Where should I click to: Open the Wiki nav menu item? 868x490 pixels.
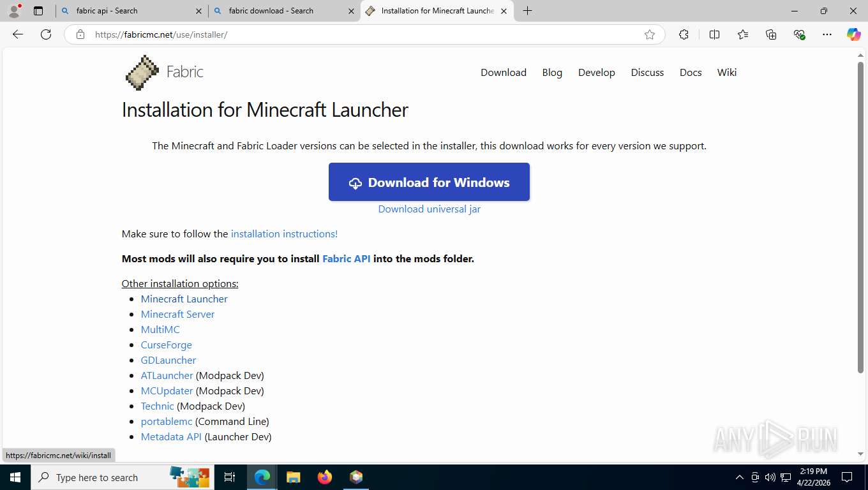click(x=727, y=72)
